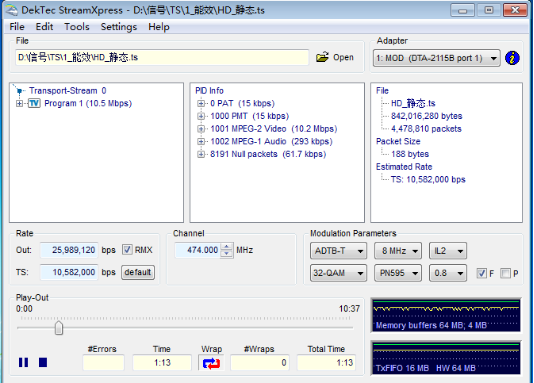The width and height of the screenshot is (534, 383).
Task: Open the Edit menu
Action: [x=44, y=27]
